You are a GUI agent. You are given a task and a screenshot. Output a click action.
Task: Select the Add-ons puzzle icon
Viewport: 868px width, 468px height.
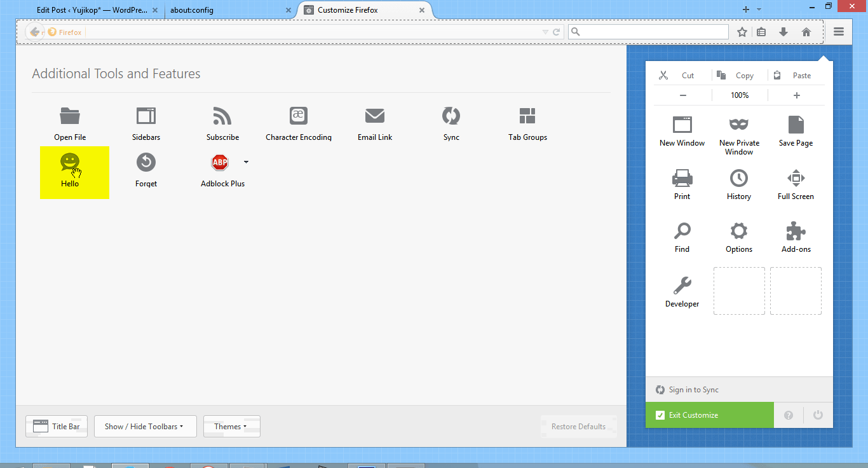coord(796,230)
